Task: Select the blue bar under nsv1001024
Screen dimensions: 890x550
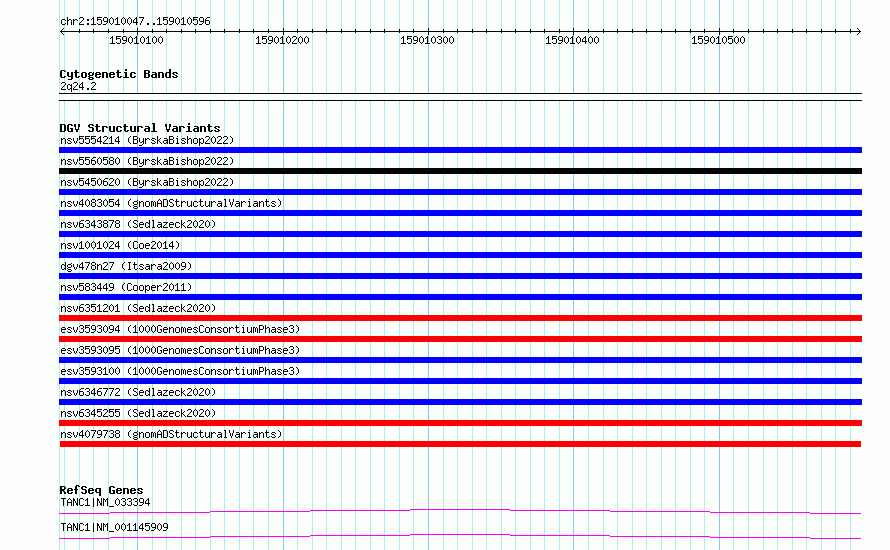Action: [x=460, y=255]
